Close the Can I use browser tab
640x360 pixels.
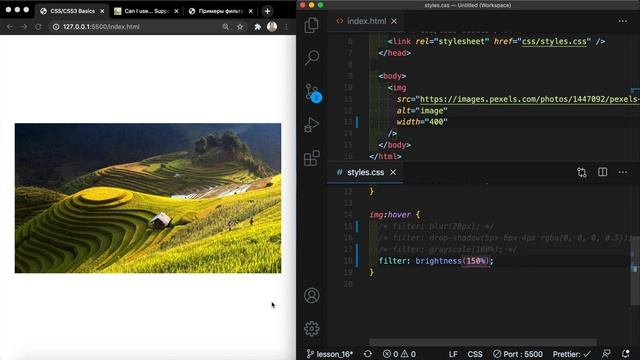coord(176,11)
